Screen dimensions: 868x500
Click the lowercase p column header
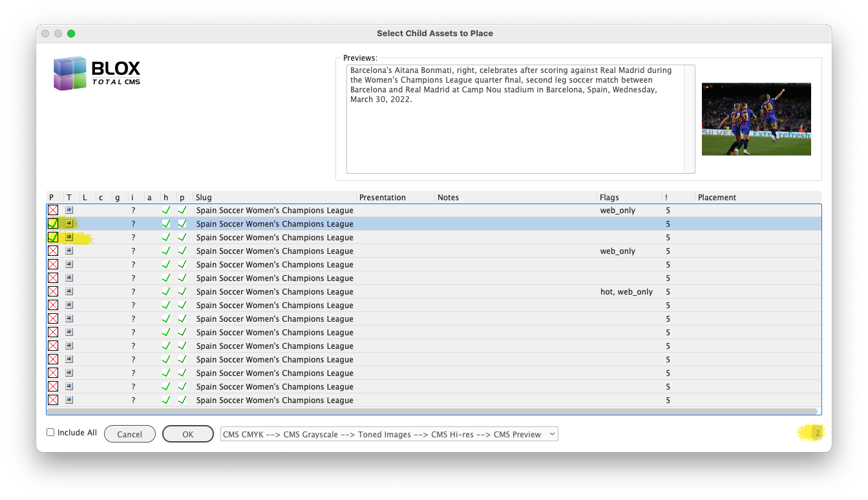pos(182,197)
